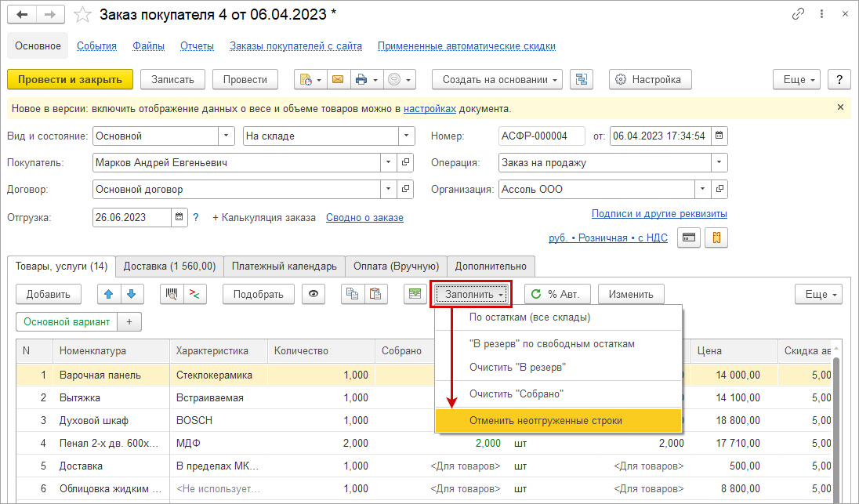859x504 pixels.
Task: Paste rows icon in table toolbar
Action: tap(375, 294)
